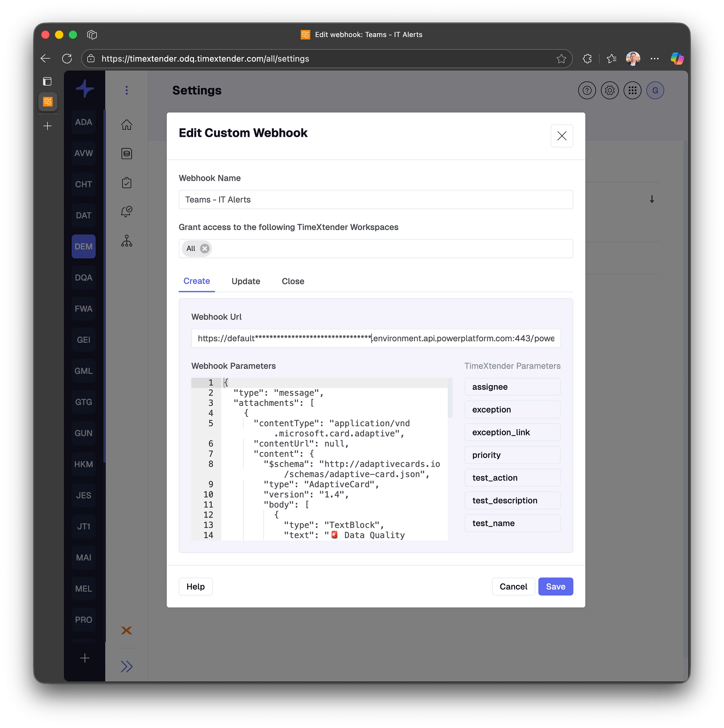Insert the exception_link parameter
This screenshot has width=724, height=728.
[512, 432]
